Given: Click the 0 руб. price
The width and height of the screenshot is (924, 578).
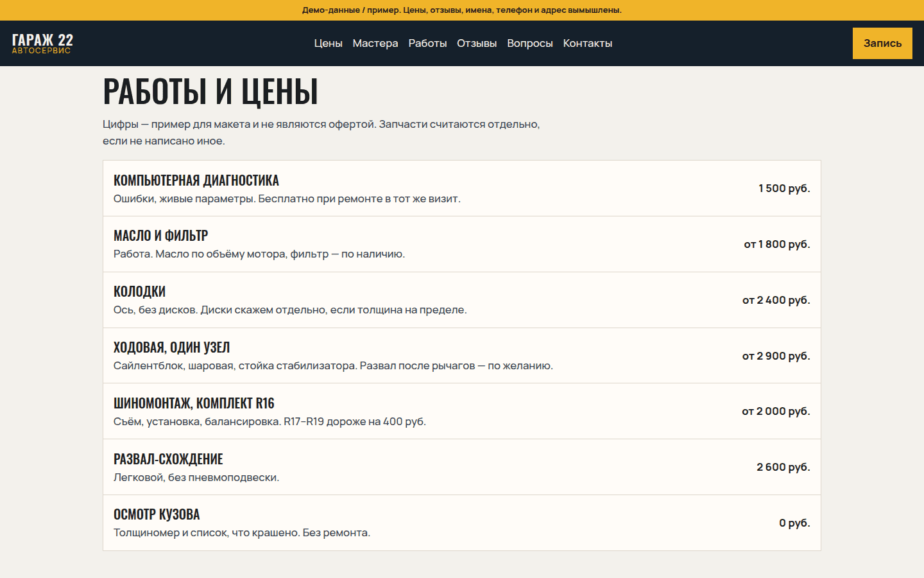Looking at the screenshot, I should click(794, 523).
